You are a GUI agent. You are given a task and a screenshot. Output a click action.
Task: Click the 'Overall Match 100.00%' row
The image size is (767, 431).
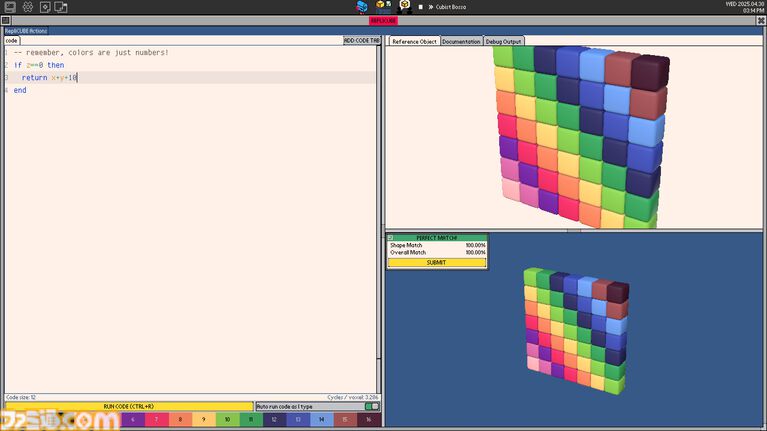pyautogui.click(x=437, y=253)
